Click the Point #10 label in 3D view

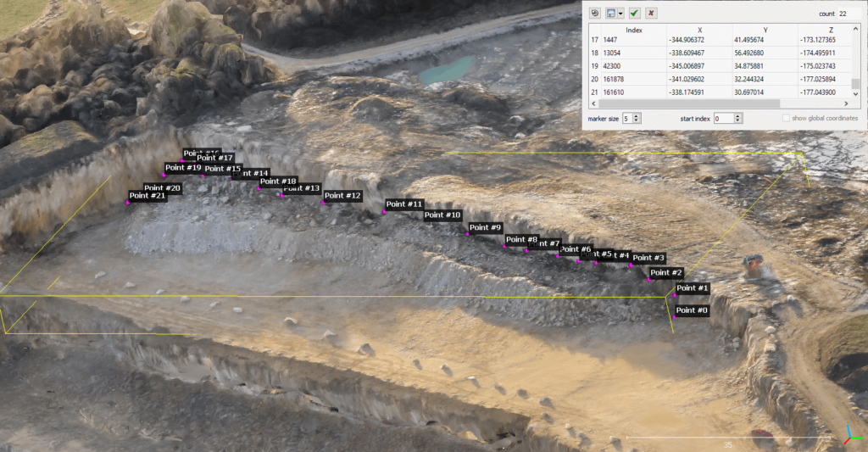pyautogui.click(x=442, y=215)
